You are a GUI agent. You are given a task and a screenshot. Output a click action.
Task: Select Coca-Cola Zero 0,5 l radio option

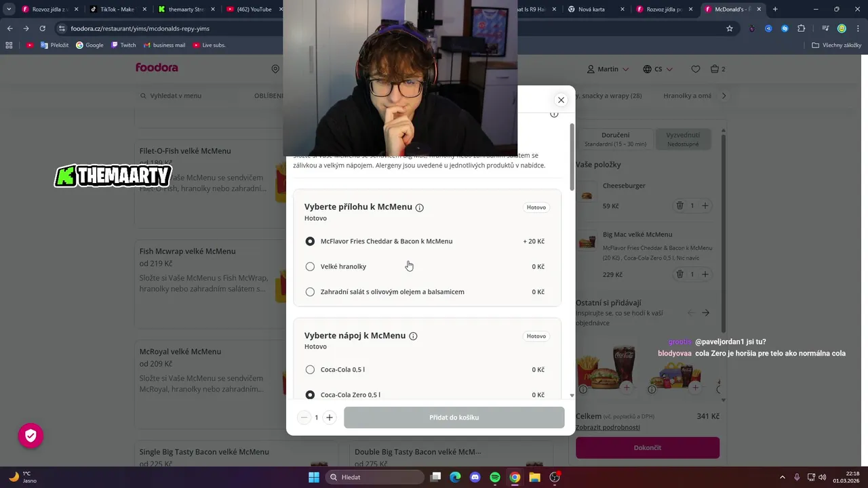point(310,394)
